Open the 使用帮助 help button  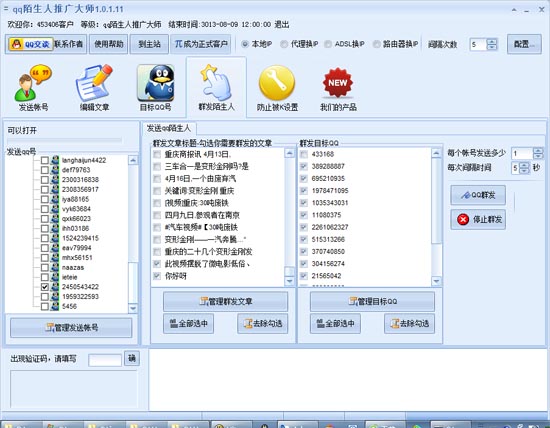(109, 44)
